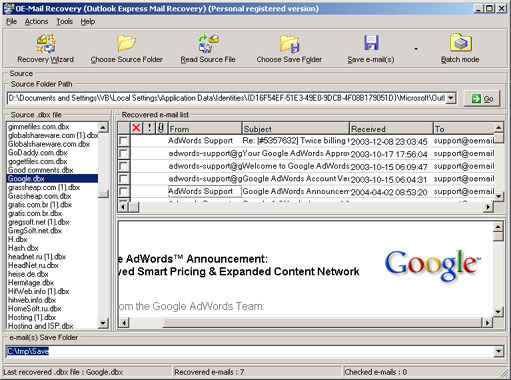
Task: Click the priority exclamation column header
Action: 149,128
